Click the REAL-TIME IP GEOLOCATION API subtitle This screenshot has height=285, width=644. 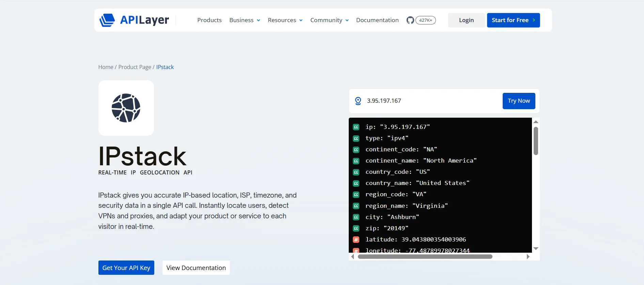pyautogui.click(x=145, y=172)
